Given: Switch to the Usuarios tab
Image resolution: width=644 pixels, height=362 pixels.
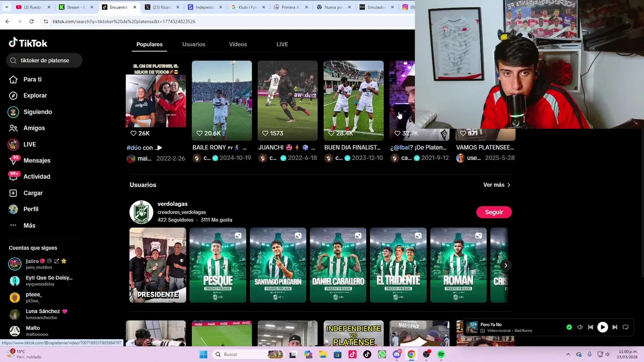Looking at the screenshot, I should click(x=194, y=44).
